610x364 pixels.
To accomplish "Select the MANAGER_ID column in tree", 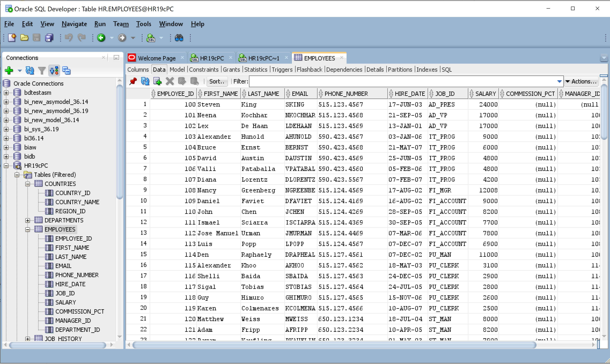I will [x=73, y=321].
